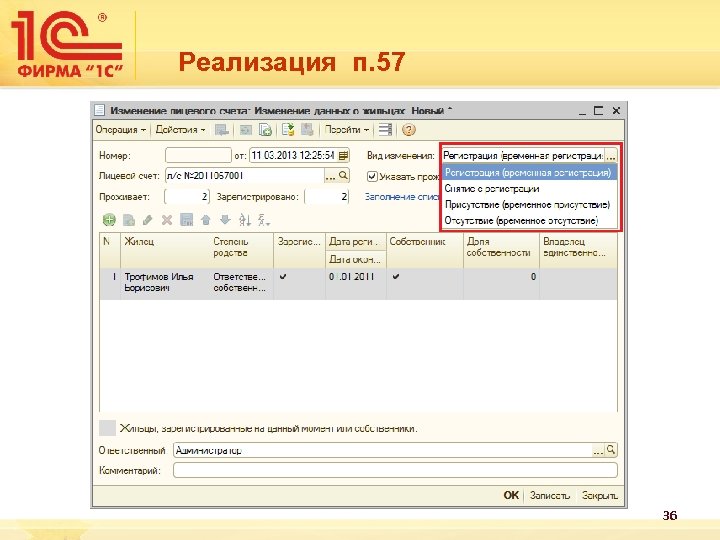Click the Владелец единственно... column header
This screenshot has width=720, height=540.
(x=579, y=250)
